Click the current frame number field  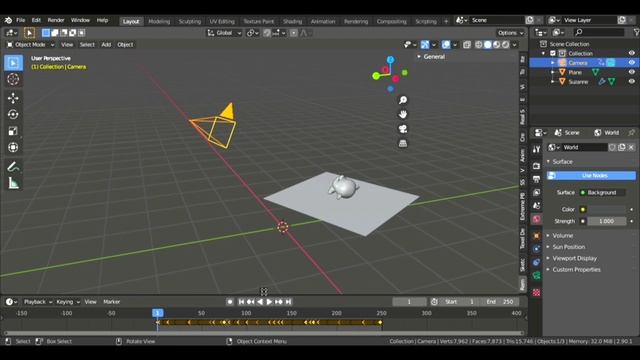tap(409, 302)
